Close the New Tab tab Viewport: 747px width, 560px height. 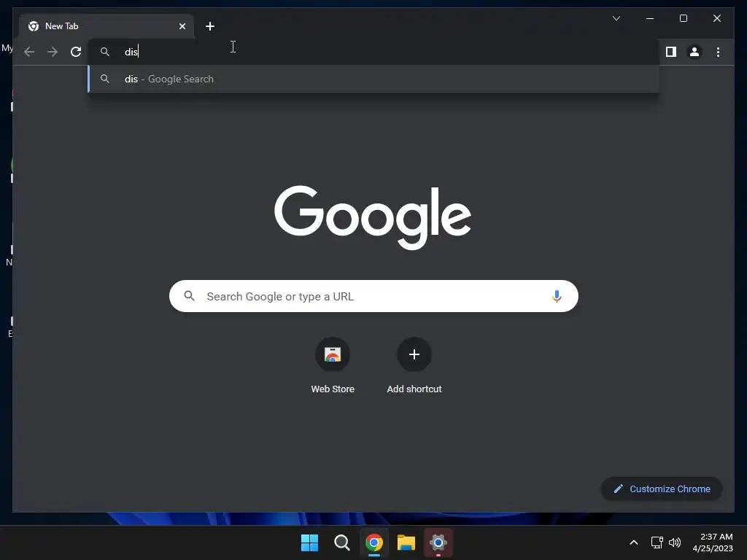click(x=182, y=26)
